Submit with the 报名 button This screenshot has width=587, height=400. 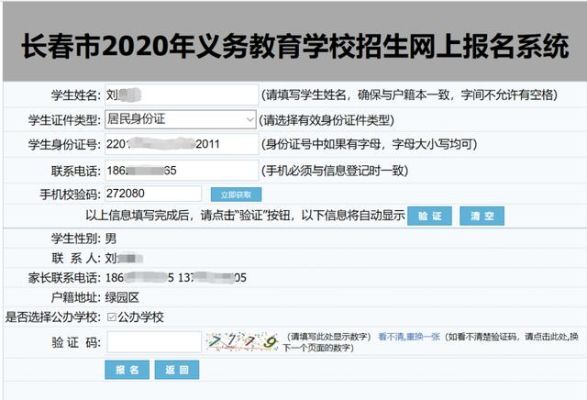click(127, 370)
